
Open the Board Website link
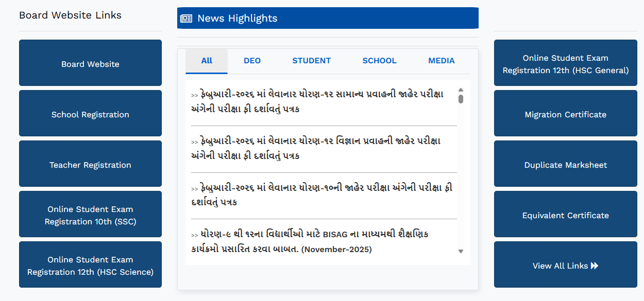[x=90, y=63]
